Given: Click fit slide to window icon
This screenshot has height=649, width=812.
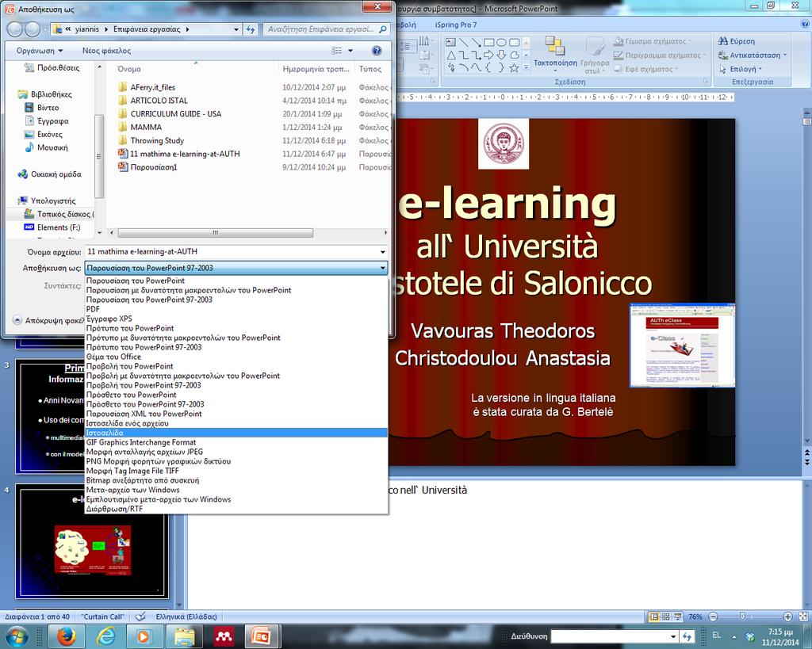Looking at the screenshot, I should (803, 617).
